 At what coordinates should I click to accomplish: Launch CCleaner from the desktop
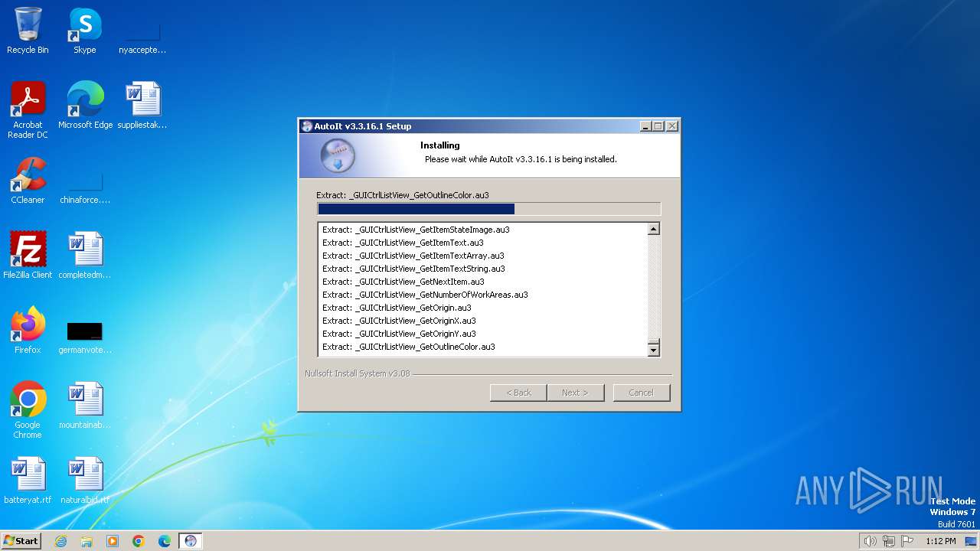[x=28, y=180]
